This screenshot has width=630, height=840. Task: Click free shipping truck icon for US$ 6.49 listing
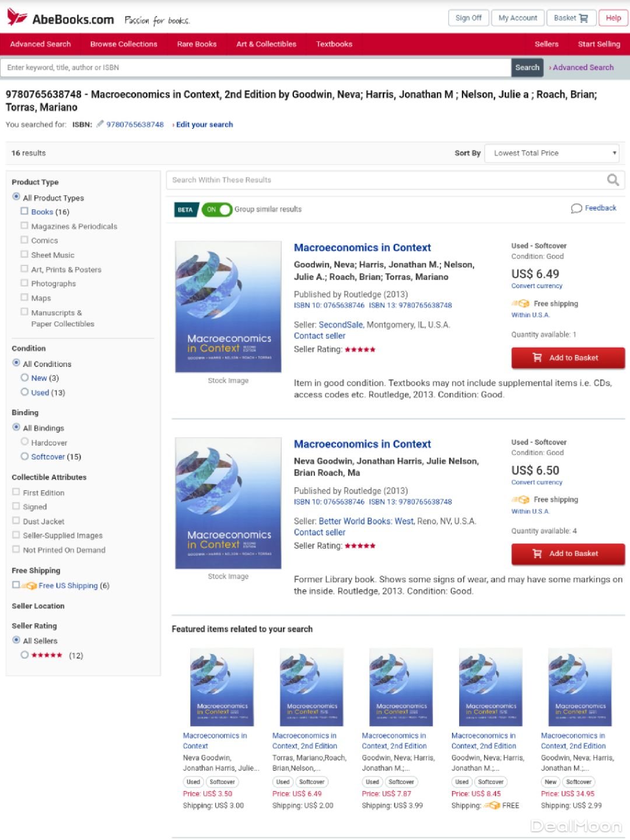pos(520,303)
